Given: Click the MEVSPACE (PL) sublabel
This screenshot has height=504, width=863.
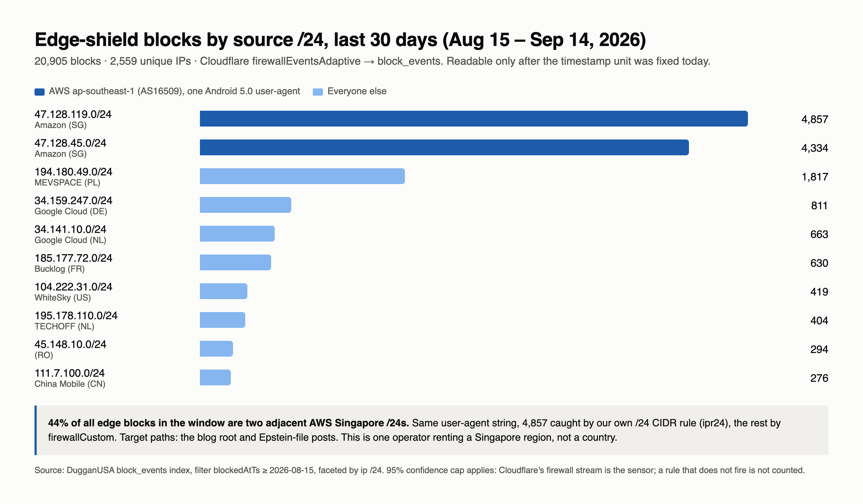Looking at the screenshot, I should point(67,183).
